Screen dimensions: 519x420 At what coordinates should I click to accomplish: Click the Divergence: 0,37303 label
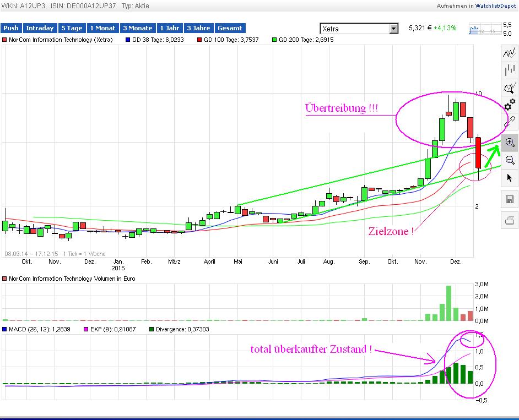pyautogui.click(x=182, y=329)
